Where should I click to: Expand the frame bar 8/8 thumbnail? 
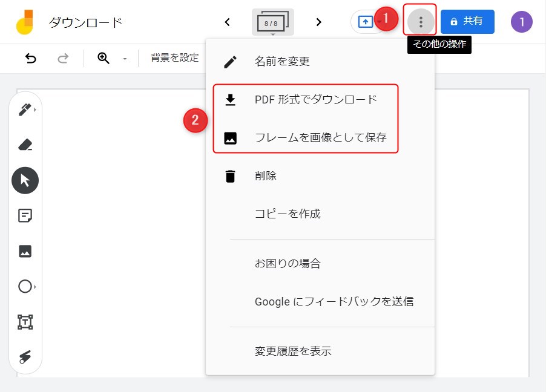pyautogui.click(x=272, y=22)
